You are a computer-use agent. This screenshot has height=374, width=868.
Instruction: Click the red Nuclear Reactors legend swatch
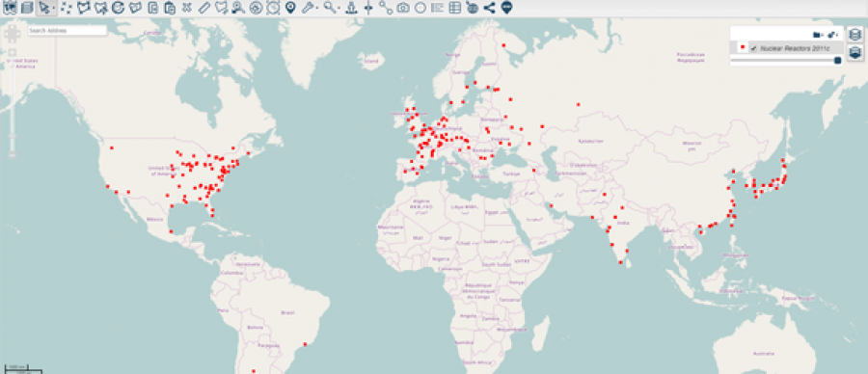tap(742, 48)
